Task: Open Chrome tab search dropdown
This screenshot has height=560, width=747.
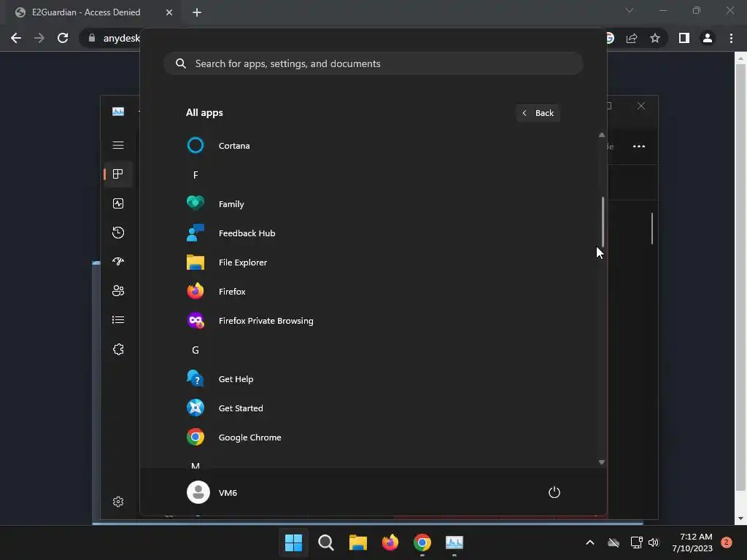Action: [x=630, y=10]
